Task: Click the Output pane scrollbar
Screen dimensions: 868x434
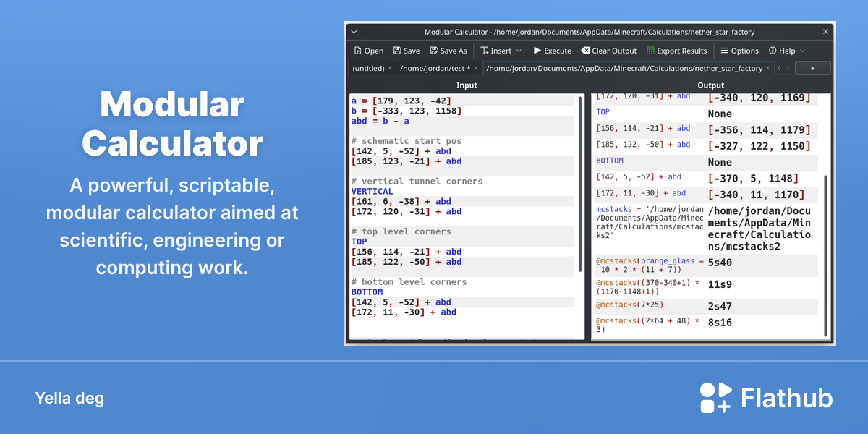Action: [x=826, y=255]
